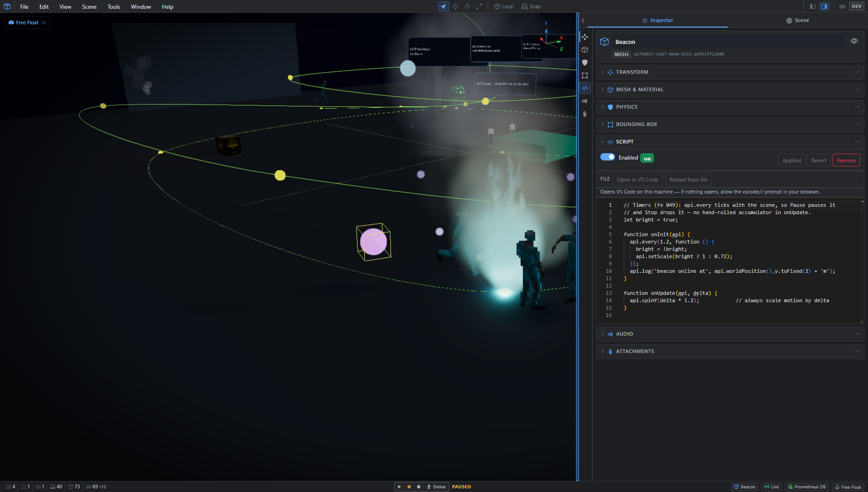The image size is (868, 492).
Task: Open the Free Float camera mode dropdown
Action: (27, 22)
